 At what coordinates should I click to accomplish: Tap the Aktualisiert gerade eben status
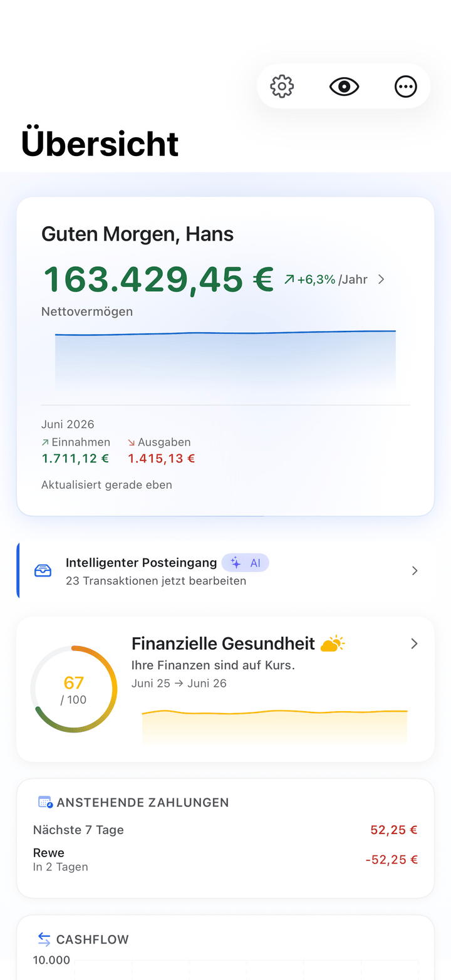106,485
